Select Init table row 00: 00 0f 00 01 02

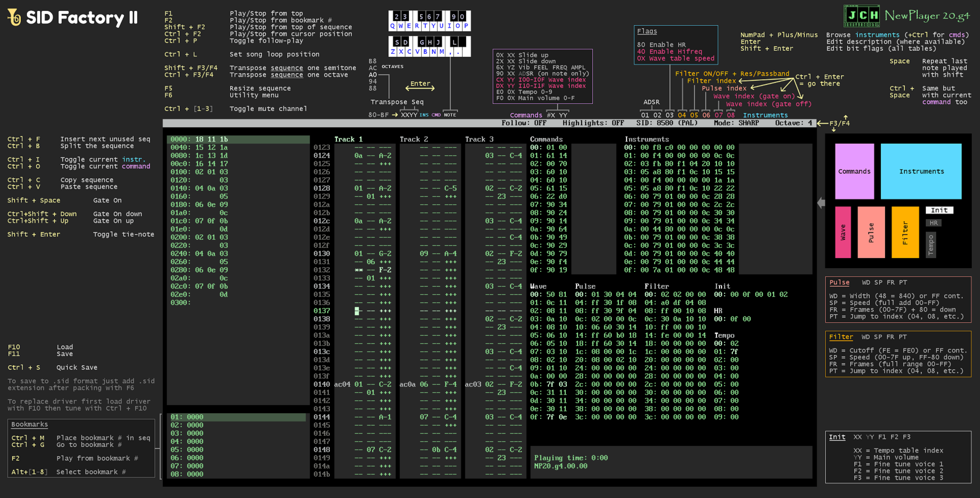(x=751, y=294)
